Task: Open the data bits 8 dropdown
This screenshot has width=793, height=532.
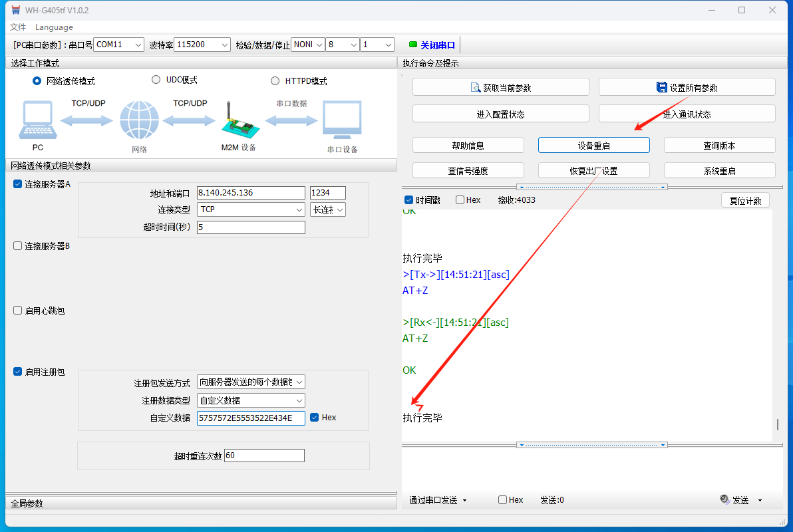Action: point(343,45)
